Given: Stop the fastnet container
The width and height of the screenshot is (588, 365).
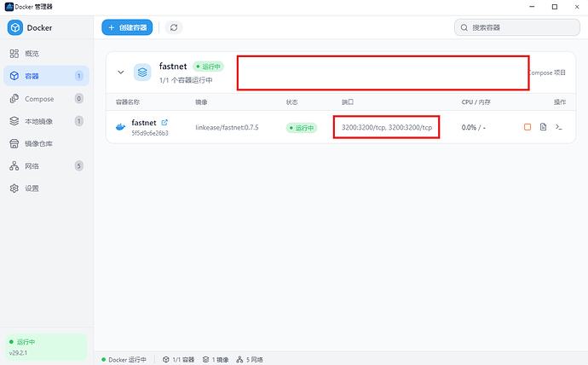Looking at the screenshot, I should pos(527,127).
